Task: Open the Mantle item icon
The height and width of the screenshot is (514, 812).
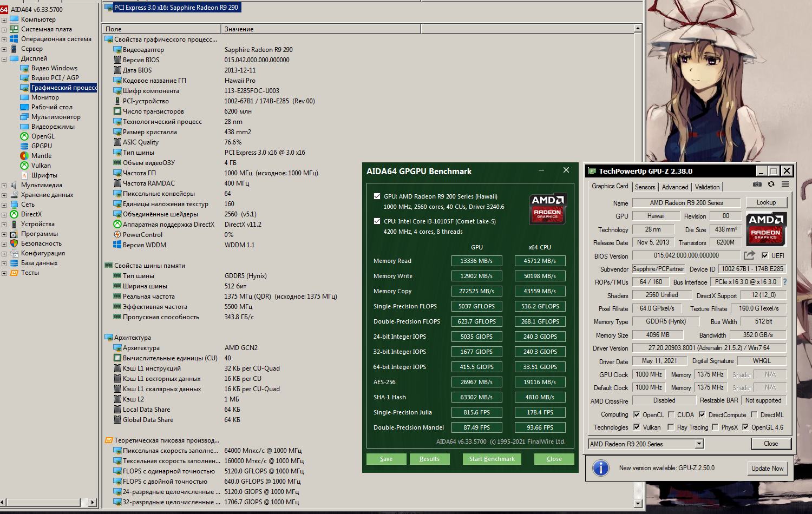Action: [24, 156]
